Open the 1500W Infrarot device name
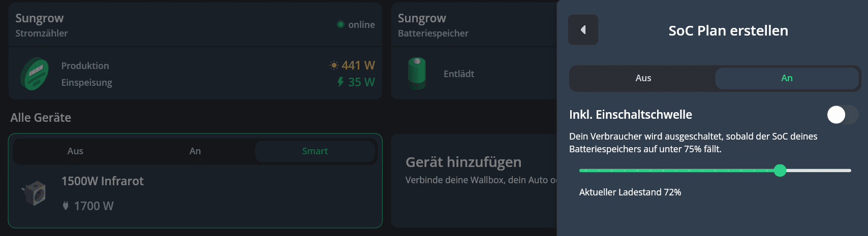Screen dimensions: 868x236 103,181
